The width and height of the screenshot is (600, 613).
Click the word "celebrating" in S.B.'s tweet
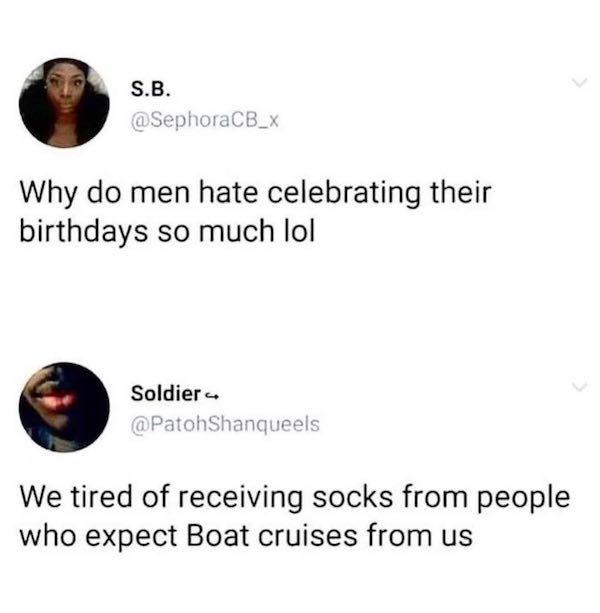(344, 193)
